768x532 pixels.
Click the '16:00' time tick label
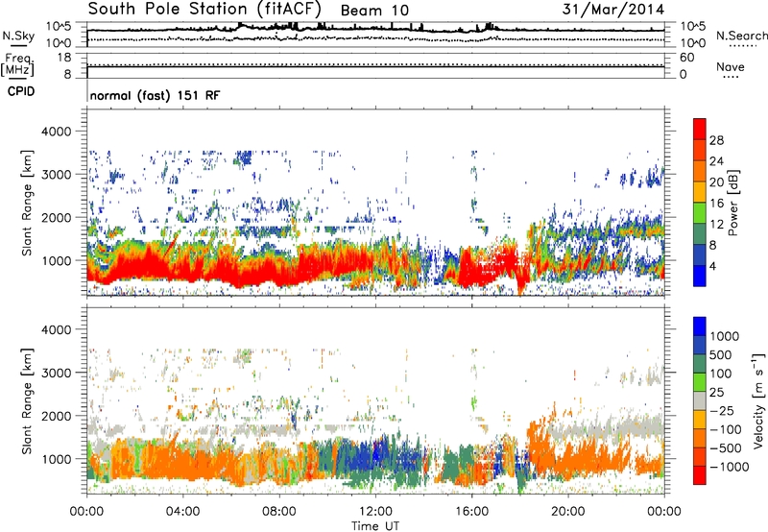click(x=471, y=512)
